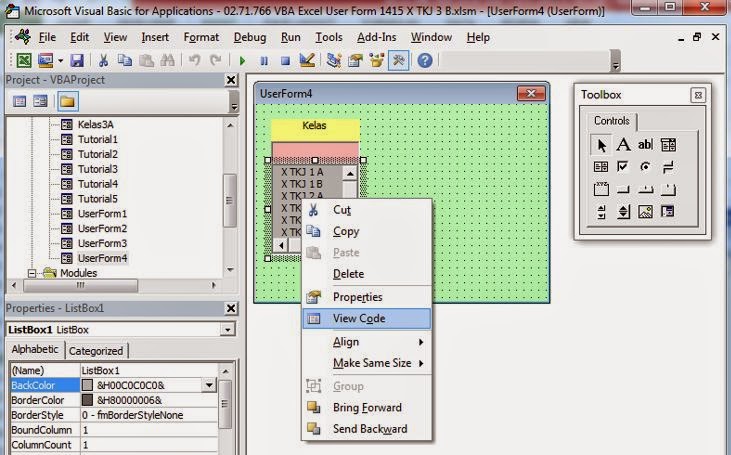The height and width of the screenshot is (455, 731).
Task: Select the SpinButton tool in Toolbox
Action: click(623, 212)
